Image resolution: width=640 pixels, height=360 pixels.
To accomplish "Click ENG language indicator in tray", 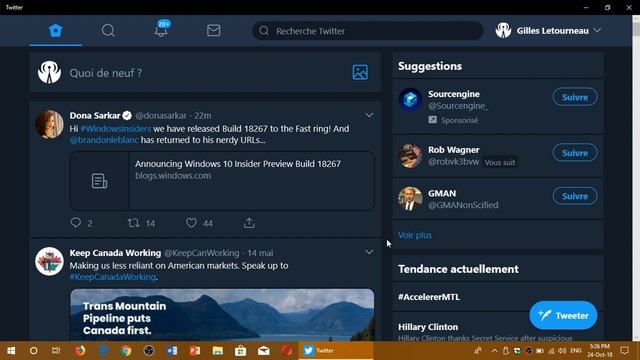I will coord(576,351).
